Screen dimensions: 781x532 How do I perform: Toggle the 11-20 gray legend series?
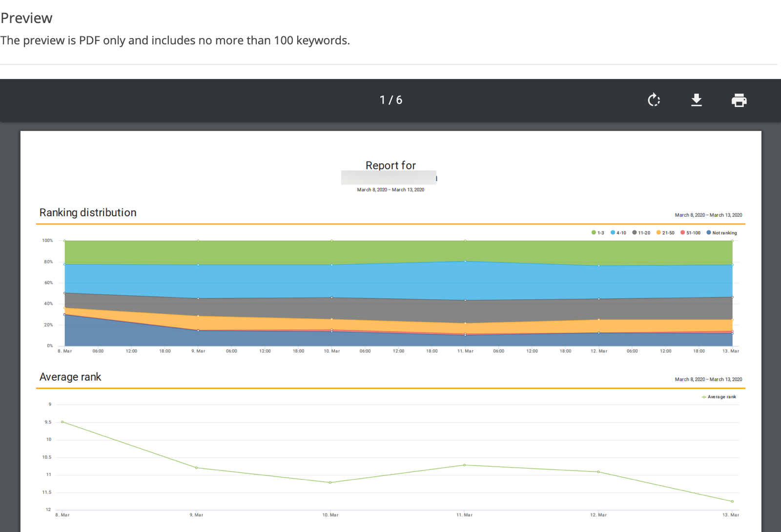pyautogui.click(x=641, y=233)
